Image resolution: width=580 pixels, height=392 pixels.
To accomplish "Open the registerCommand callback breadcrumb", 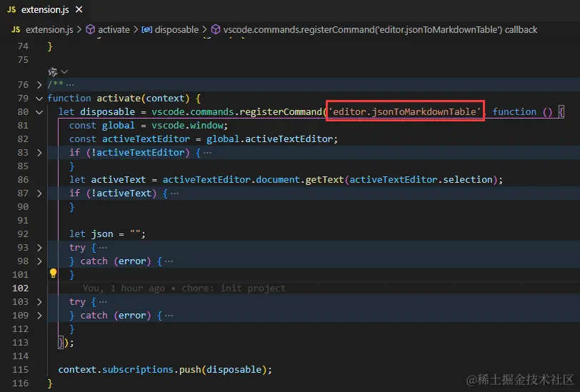I will (380, 29).
